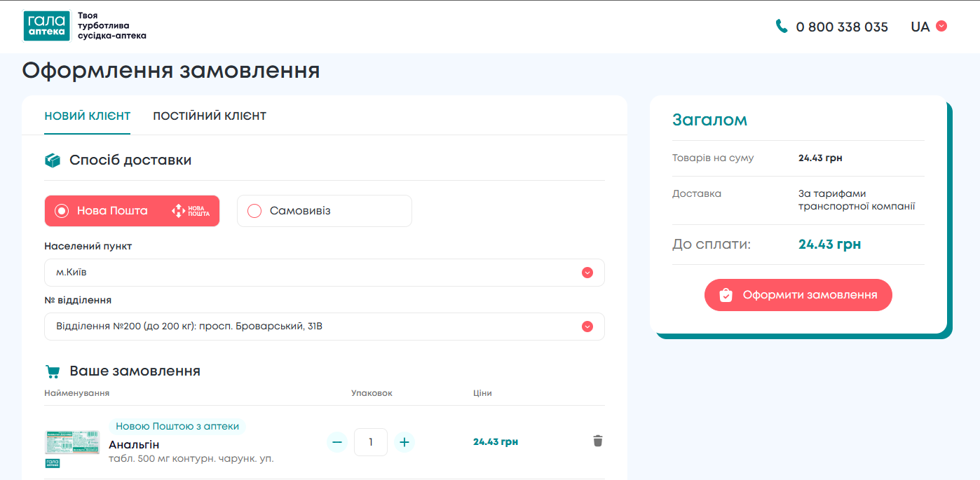Expand the city field red arrow
This screenshot has height=480, width=980.
(587, 273)
